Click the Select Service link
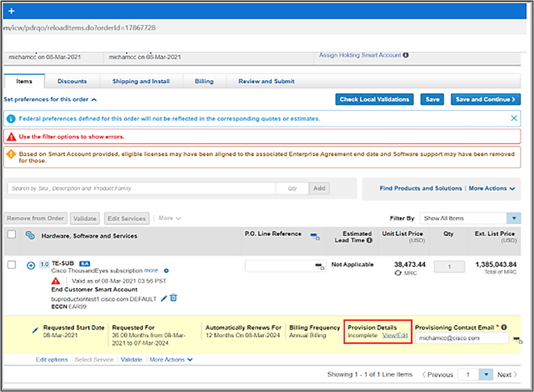Image resolution: width=534 pixels, height=392 pixels. click(94, 360)
